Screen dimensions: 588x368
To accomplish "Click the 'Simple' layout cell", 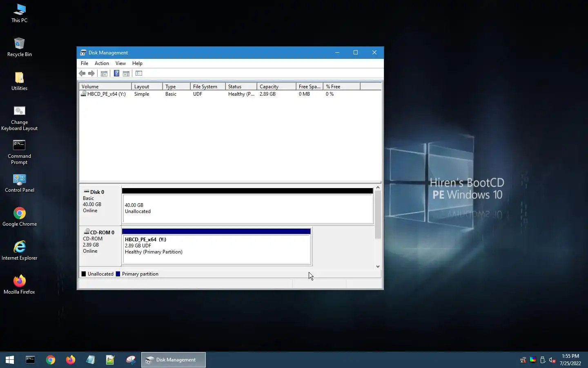I will pyautogui.click(x=142, y=94).
